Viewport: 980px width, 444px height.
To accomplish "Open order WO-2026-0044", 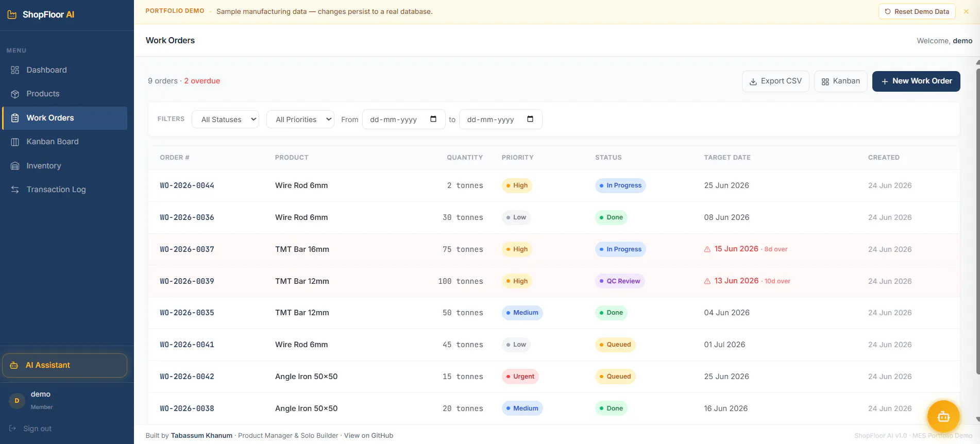I will [187, 185].
